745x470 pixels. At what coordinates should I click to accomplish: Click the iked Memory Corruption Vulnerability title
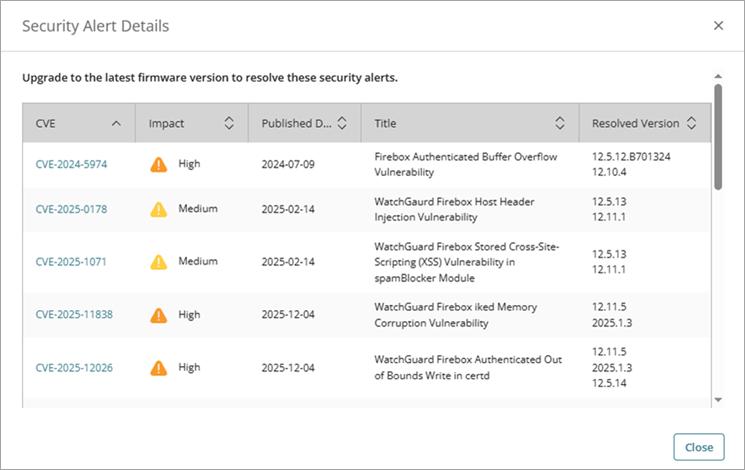[456, 315]
